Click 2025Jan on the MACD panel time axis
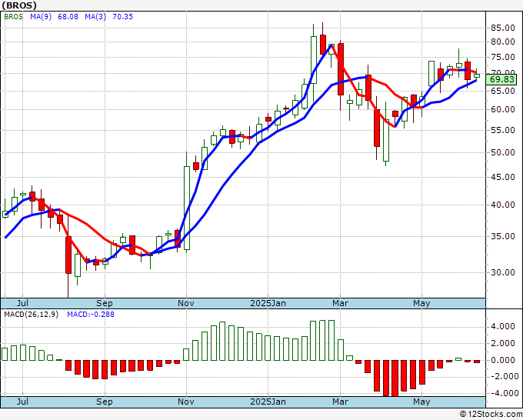Screen dimensions: 523x420 (x=268, y=402)
